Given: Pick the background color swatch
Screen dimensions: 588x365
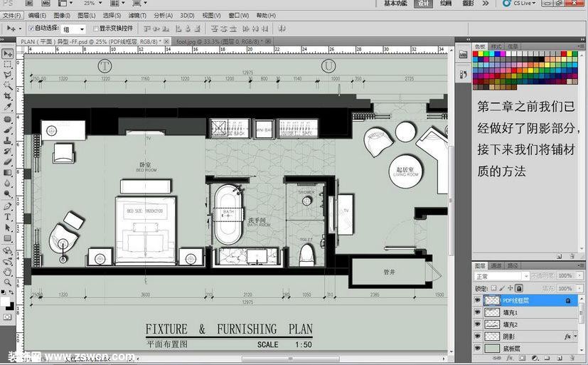Looking at the screenshot, I should point(11,307).
